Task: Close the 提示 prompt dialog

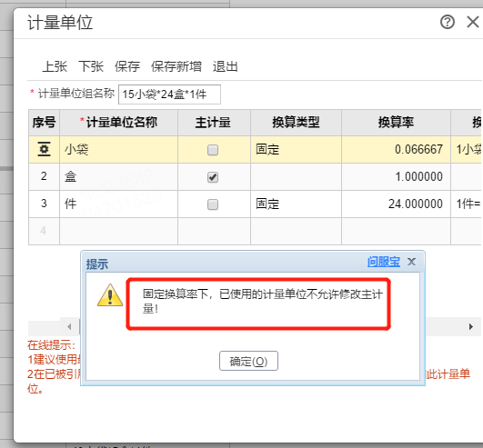Action: point(411,262)
